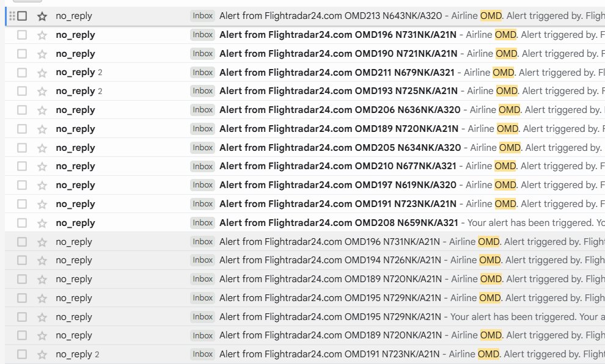The width and height of the screenshot is (605, 364).
Task: Open the email 'Alert from Flightradar24.com OMD208 N659NK/A321'
Action: click(339, 223)
